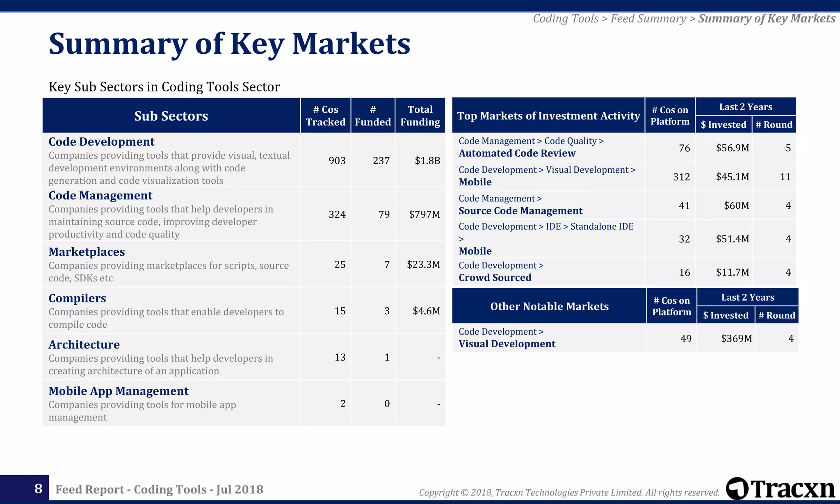Open the 'Visual Development' notable market entry
Screen dimensions: 840x504
tap(507, 344)
